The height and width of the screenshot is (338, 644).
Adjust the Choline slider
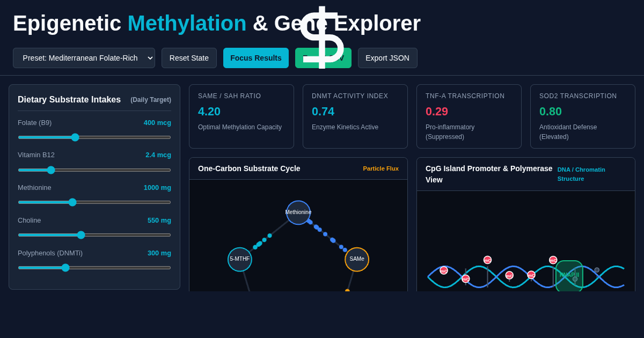point(94,235)
